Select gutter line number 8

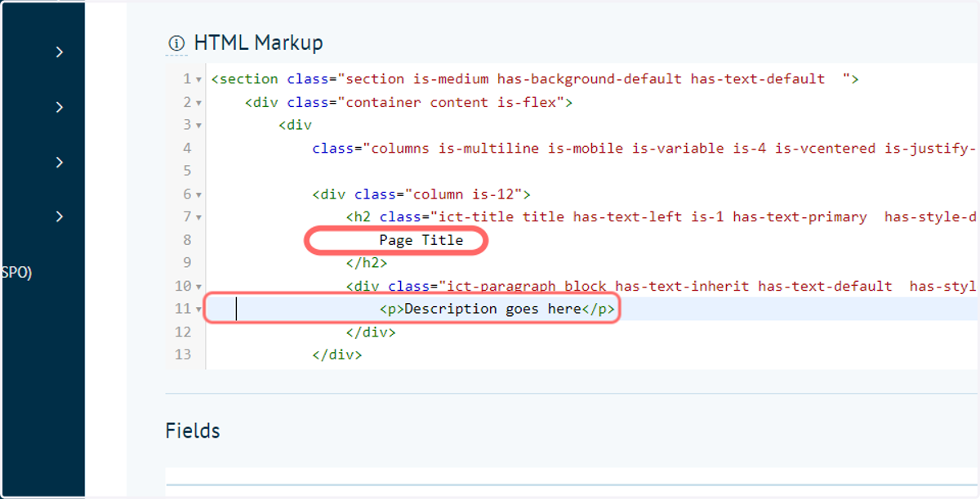[x=188, y=240]
